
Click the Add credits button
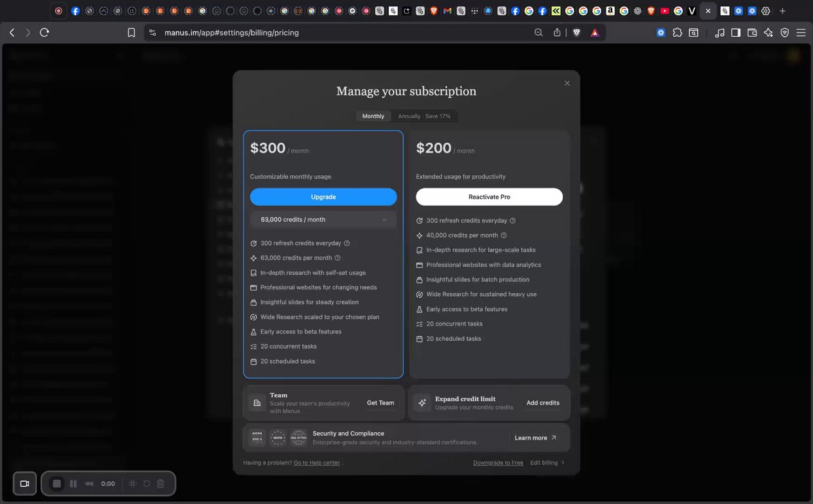543,402
